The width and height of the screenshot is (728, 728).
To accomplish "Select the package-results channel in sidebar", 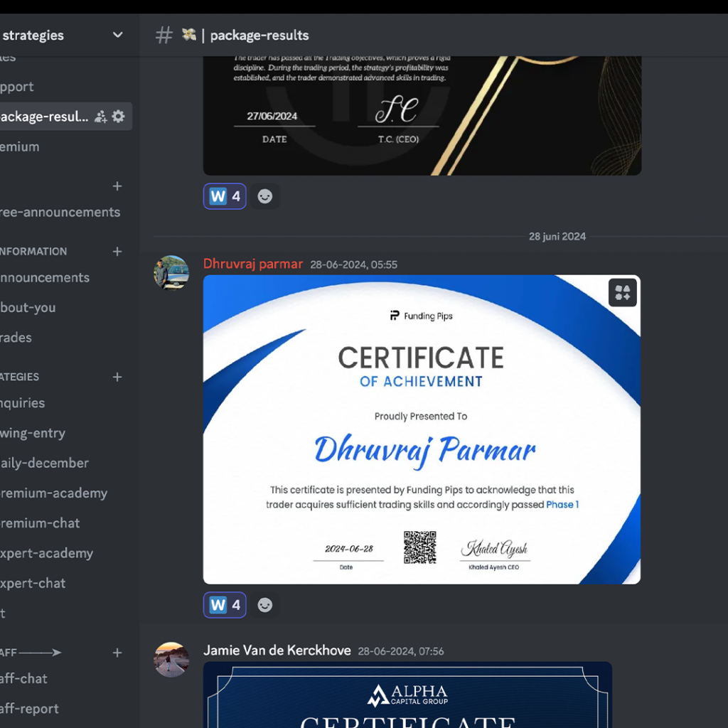I will pyautogui.click(x=66, y=116).
